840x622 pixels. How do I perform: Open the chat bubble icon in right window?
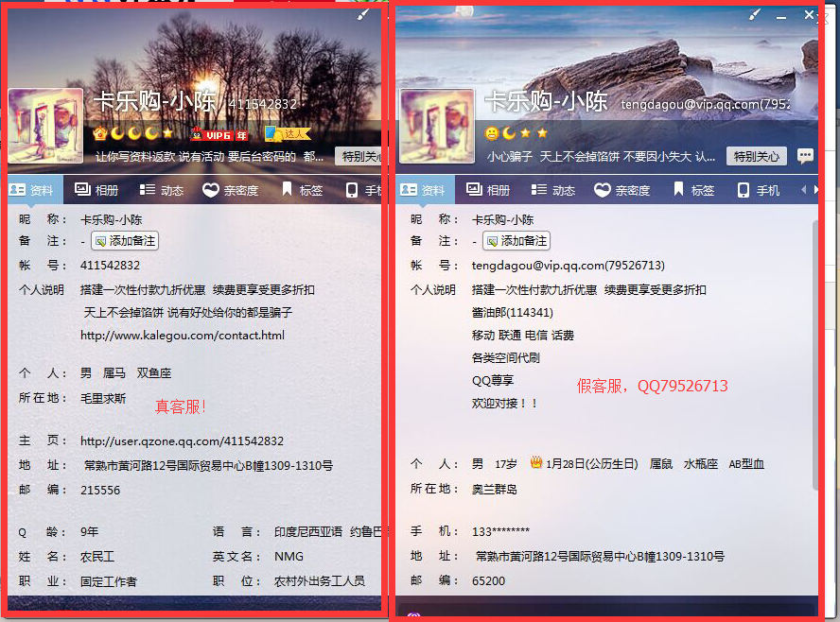tap(804, 156)
